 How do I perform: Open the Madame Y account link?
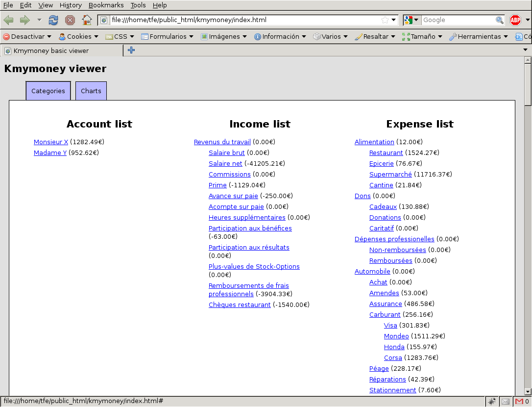(50, 153)
